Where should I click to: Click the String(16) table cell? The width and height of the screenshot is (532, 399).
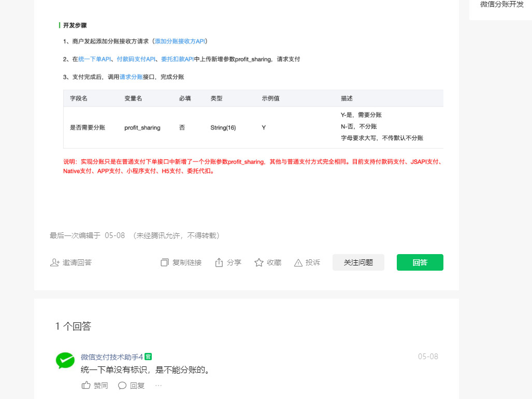[223, 128]
